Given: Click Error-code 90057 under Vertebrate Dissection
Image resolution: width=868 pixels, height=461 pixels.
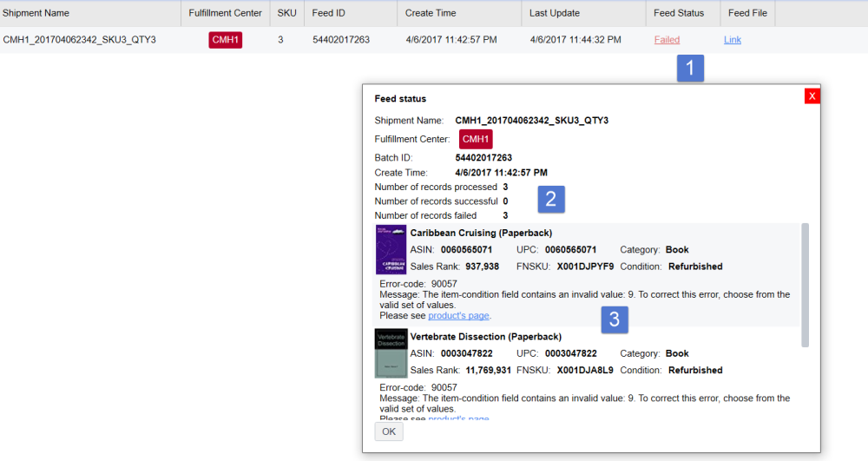Looking at the screenshot, I should (x=418, y=387).
